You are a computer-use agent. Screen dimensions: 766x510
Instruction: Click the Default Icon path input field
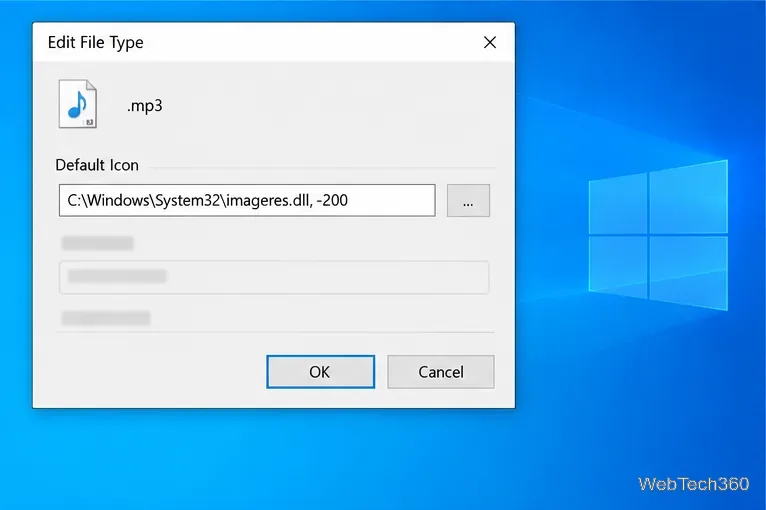[247, 200]
